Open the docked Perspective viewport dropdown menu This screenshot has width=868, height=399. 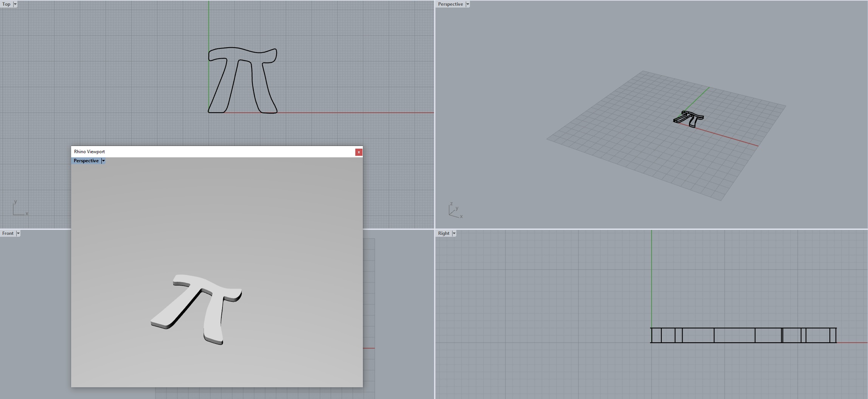coord(468,4)
